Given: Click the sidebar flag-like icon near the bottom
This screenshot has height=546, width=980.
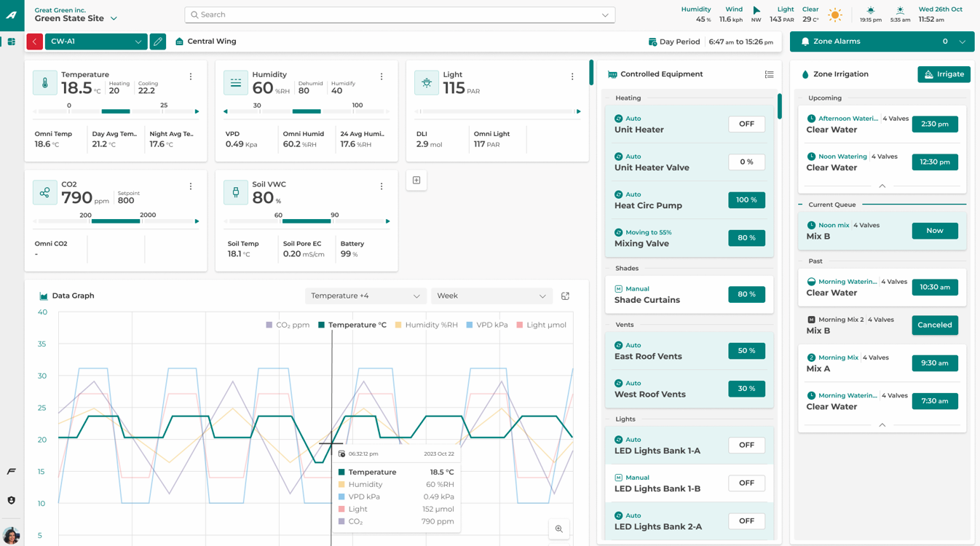Looking at the screenshot, I should (12, 472).
